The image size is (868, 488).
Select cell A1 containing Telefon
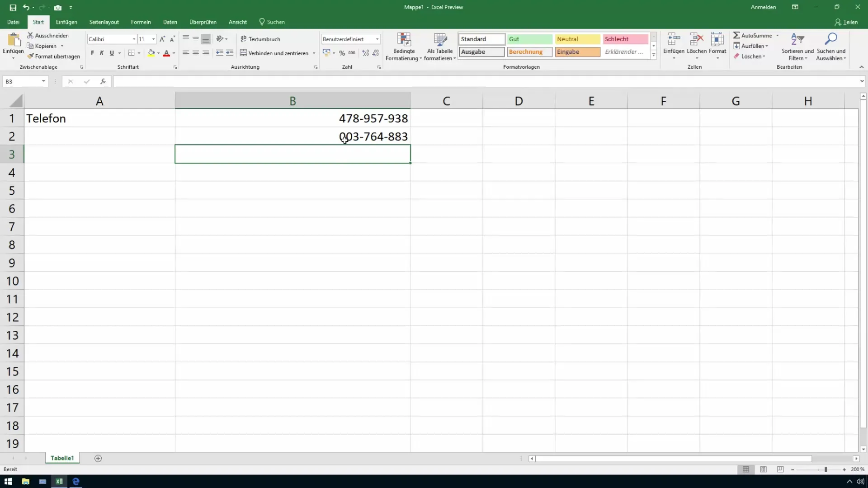(x=99, y=118)
